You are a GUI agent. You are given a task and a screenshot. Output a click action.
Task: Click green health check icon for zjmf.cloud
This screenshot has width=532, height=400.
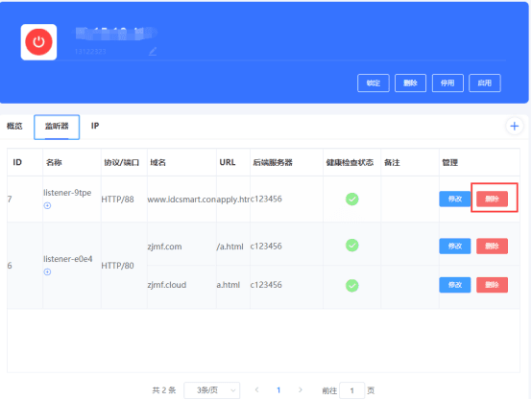pyautogui.click(x=351, y=286)
